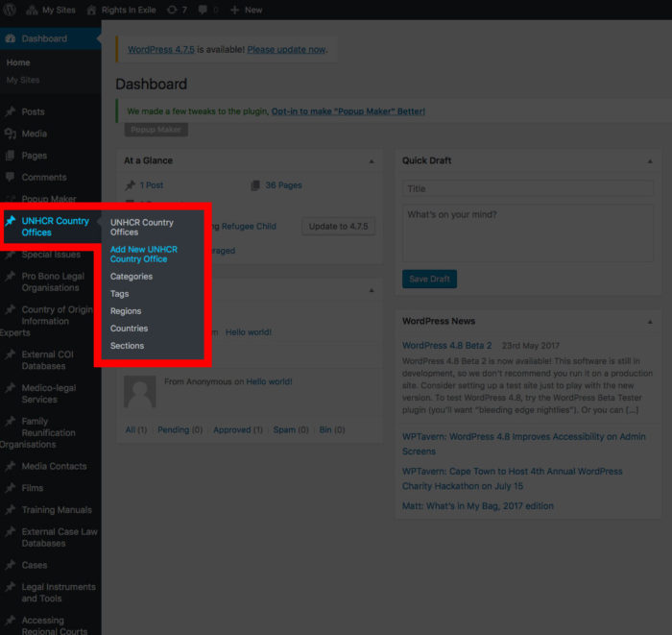This screenshot has width=672, height=635.
Task: Filter comments by All (1)
Action: tap(136, 429)
